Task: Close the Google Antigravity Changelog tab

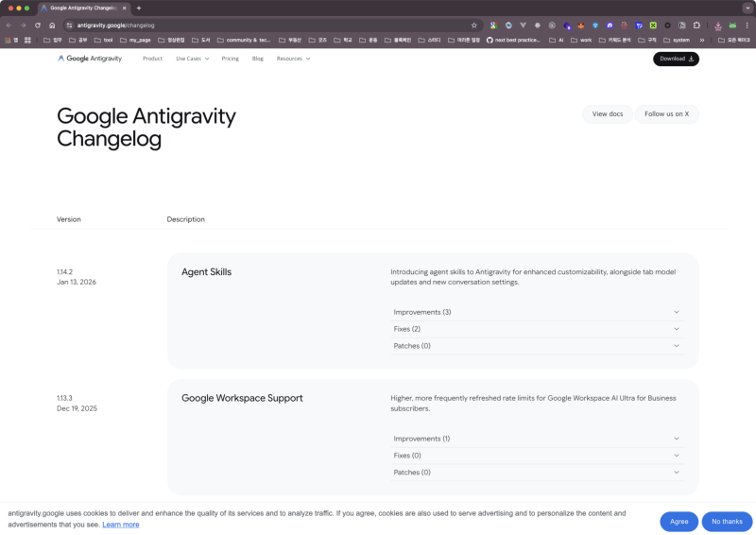Action: [125, 9]
